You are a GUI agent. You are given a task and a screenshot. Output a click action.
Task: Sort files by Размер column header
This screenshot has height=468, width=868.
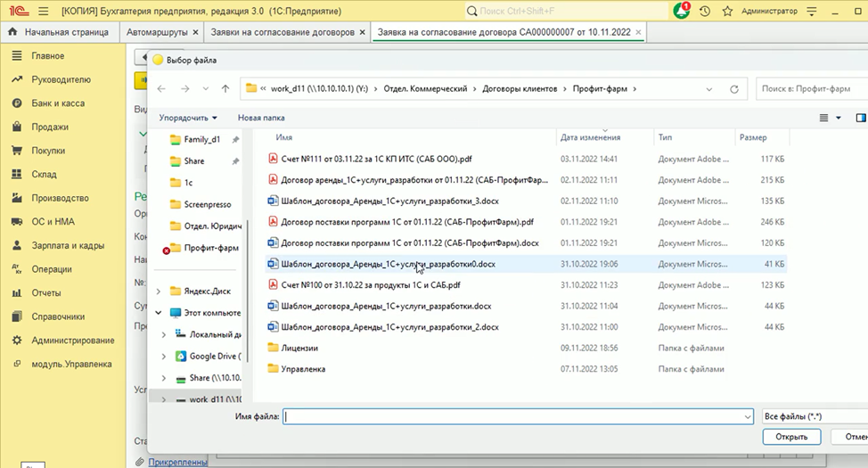[x=753, y=137]
